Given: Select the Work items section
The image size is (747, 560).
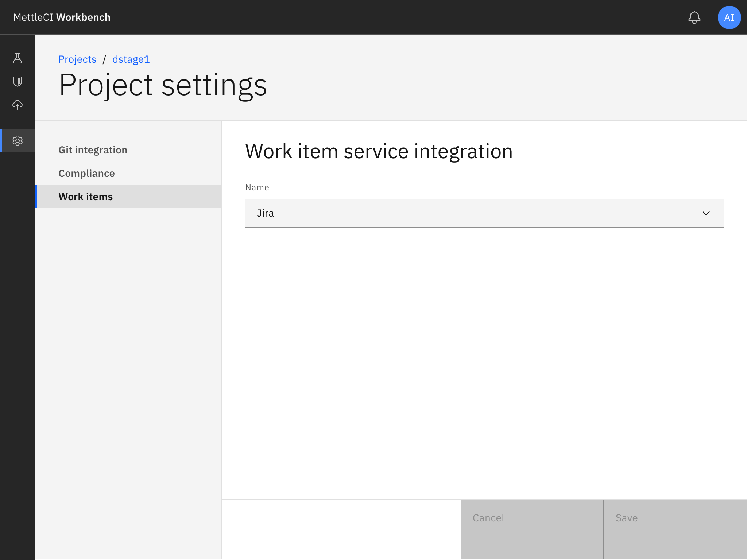Looking at the screenshot, I should (85, 197).
